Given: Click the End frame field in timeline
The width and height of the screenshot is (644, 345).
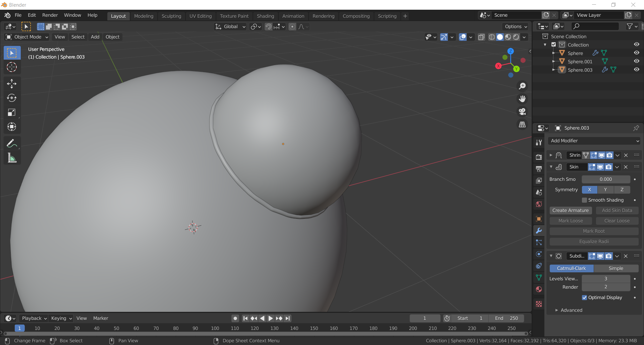Looking at the screenshot, I should coord(506,318).
